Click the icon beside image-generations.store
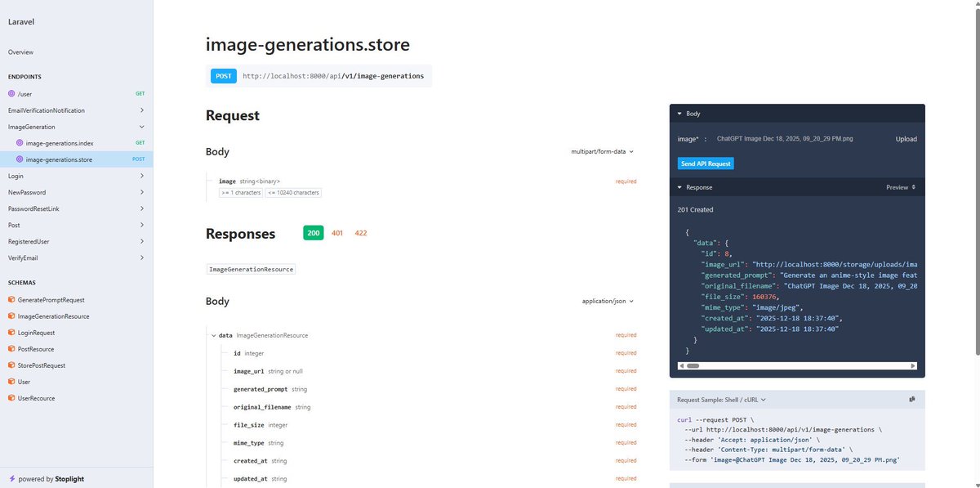Image resolution: width=980 pixels, height=488 pixels. (x=20, y=159)
